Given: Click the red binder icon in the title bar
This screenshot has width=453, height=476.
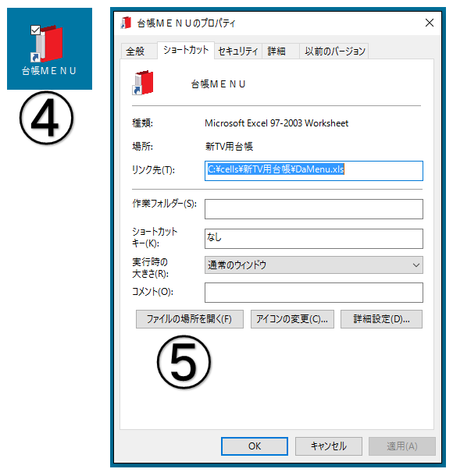Looking at the screenshot, I should pyautogui.click(x=126, y=23).
